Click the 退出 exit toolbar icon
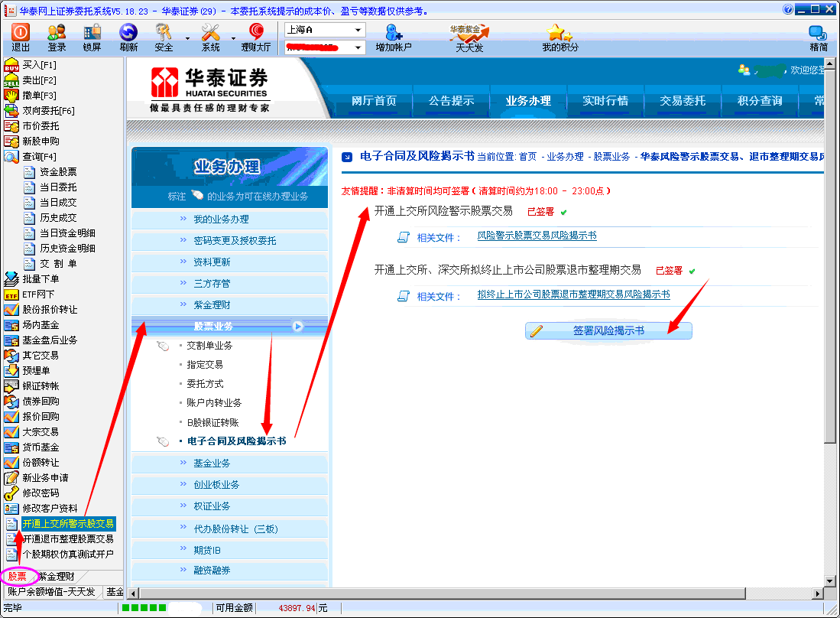 [21, 37]
